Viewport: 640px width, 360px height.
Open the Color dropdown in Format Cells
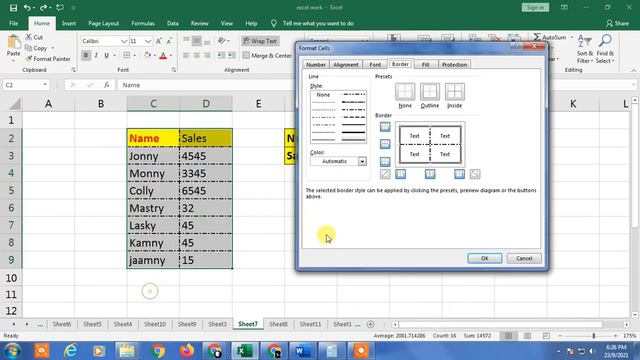(x=362, y=162)
